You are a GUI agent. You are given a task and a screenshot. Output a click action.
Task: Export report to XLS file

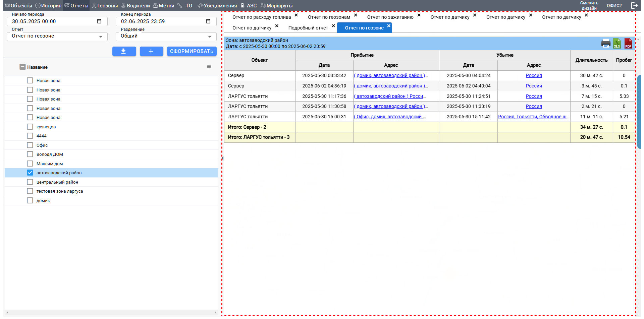[x=617, y=44]
